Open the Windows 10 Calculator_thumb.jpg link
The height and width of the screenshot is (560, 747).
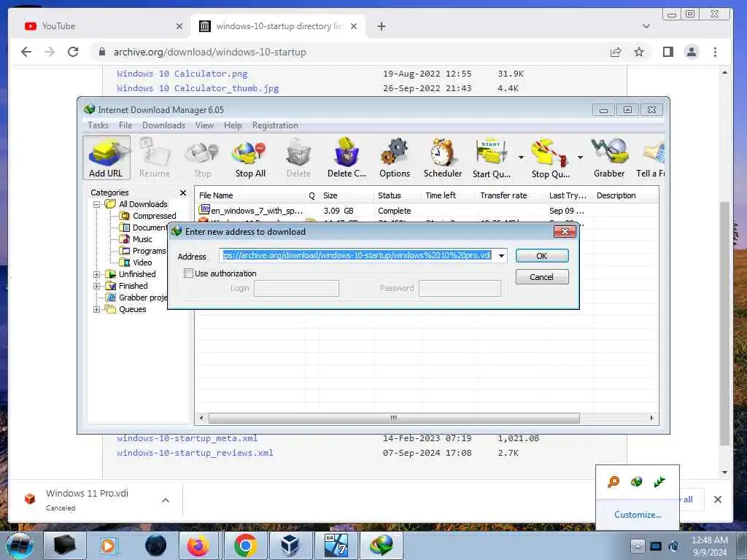pyautogui.click(x=198, y=88)
